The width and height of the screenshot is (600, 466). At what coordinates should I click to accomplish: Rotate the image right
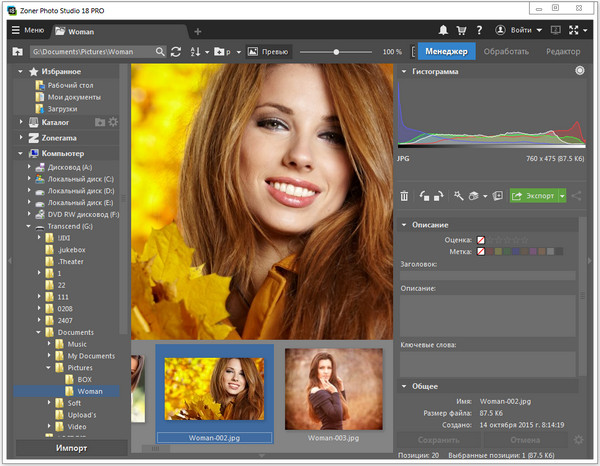click(438, 197)
